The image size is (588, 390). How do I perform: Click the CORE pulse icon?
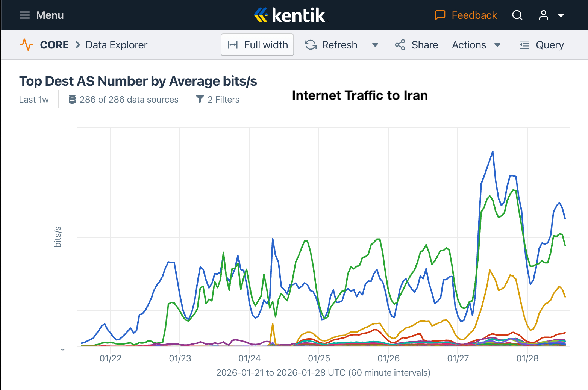tap(26, 45)
